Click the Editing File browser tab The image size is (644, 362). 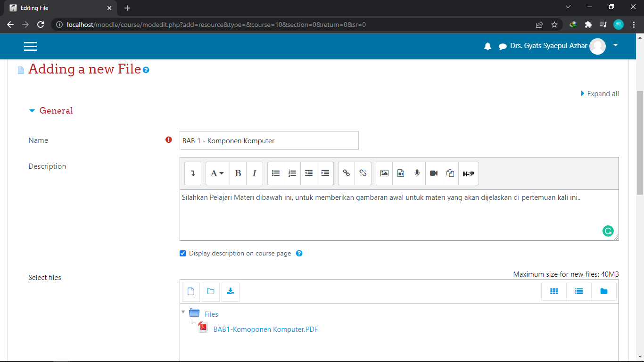(60, 8)
